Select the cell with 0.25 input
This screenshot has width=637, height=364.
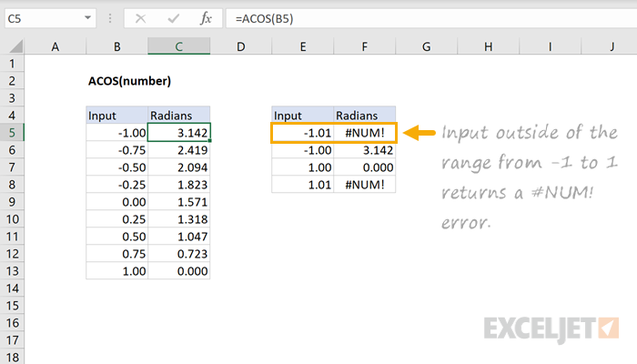click(117, 219)
